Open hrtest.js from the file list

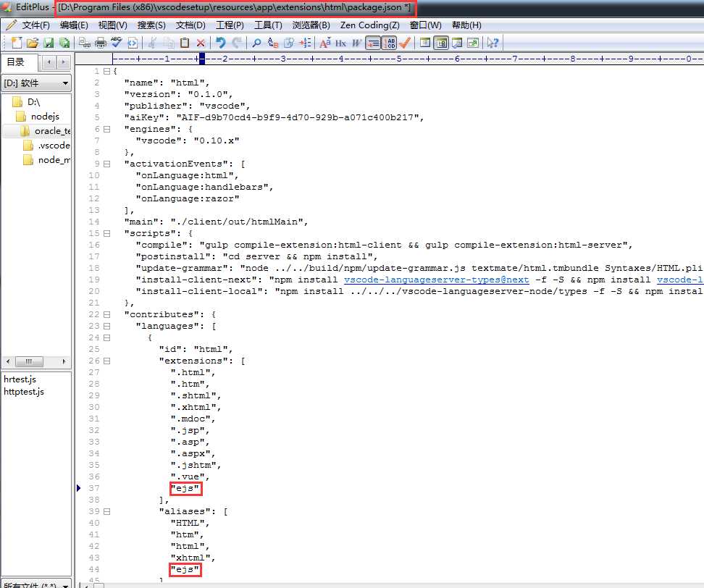[x=20, y=379]
